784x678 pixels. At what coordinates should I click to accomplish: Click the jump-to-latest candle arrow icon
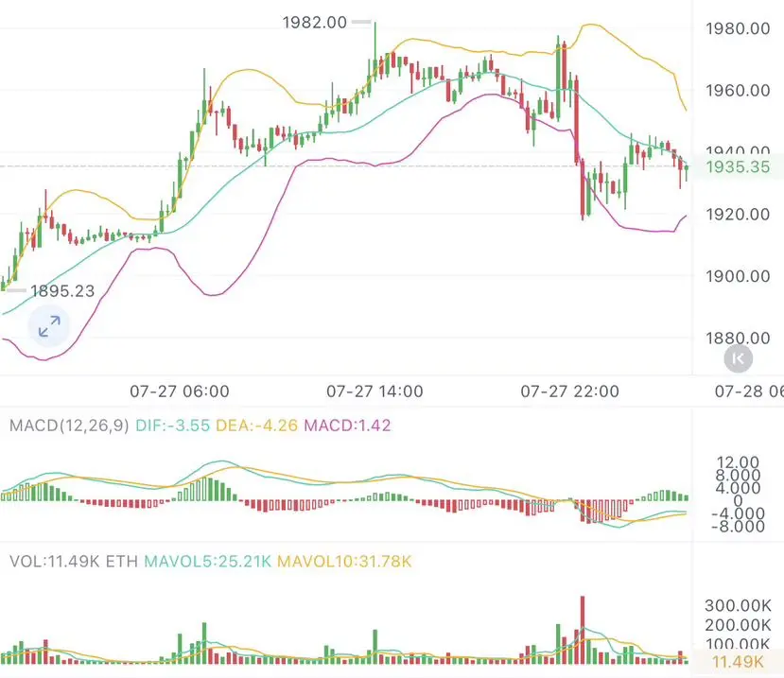[x=738, y=358]
